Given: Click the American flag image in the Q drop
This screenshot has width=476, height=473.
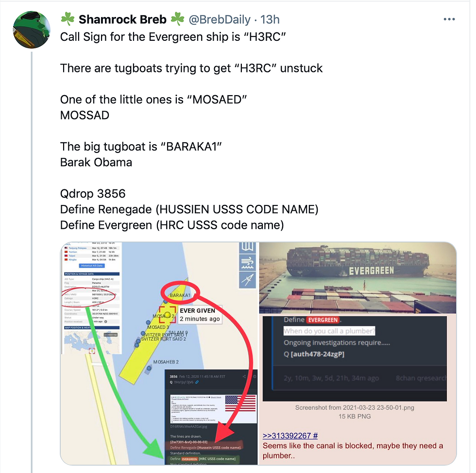Looking at the screenshot, I should point(241,404).
